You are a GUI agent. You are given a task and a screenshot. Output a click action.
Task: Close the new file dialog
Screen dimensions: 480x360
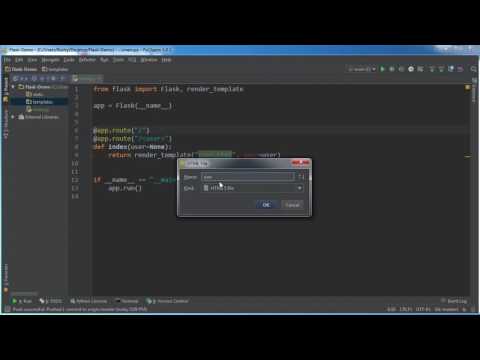click(x=301, y=163)
